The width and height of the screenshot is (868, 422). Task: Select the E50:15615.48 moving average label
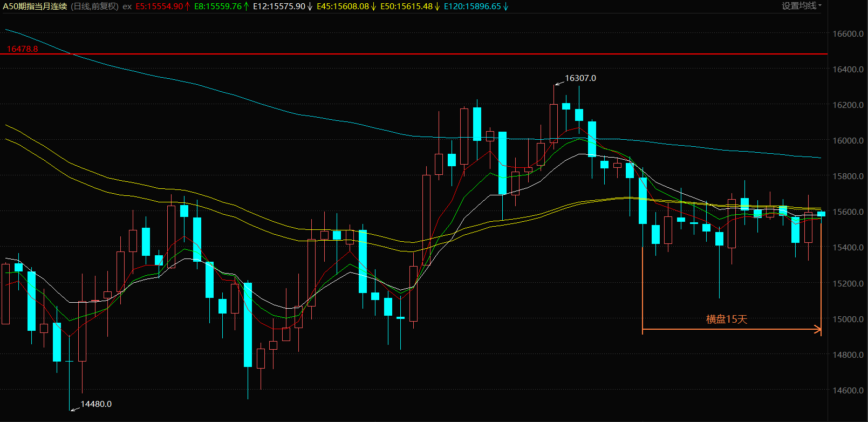[x=410, y=6]
